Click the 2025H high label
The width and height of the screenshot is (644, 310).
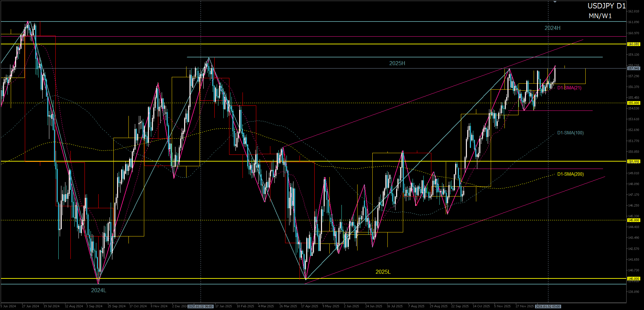(397, 63)
